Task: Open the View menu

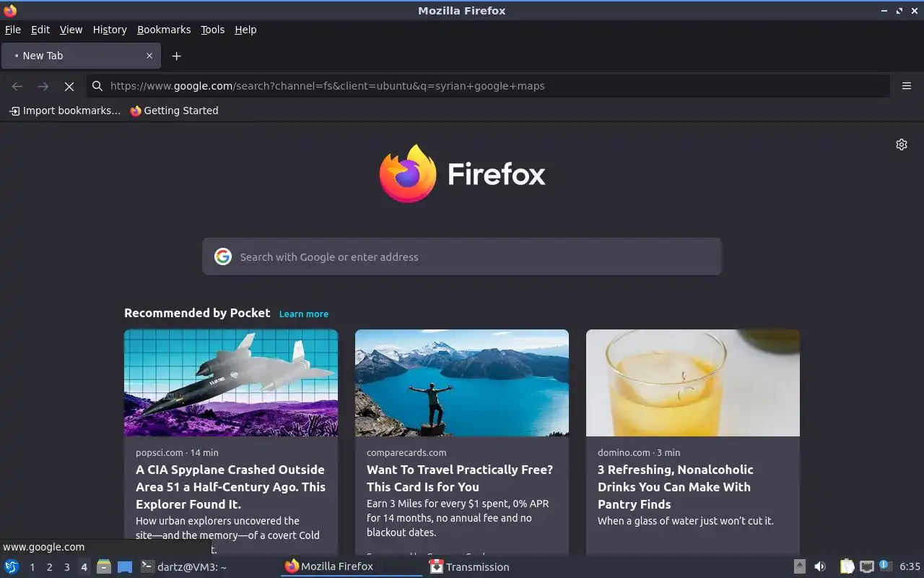Action: pos(71,30)
